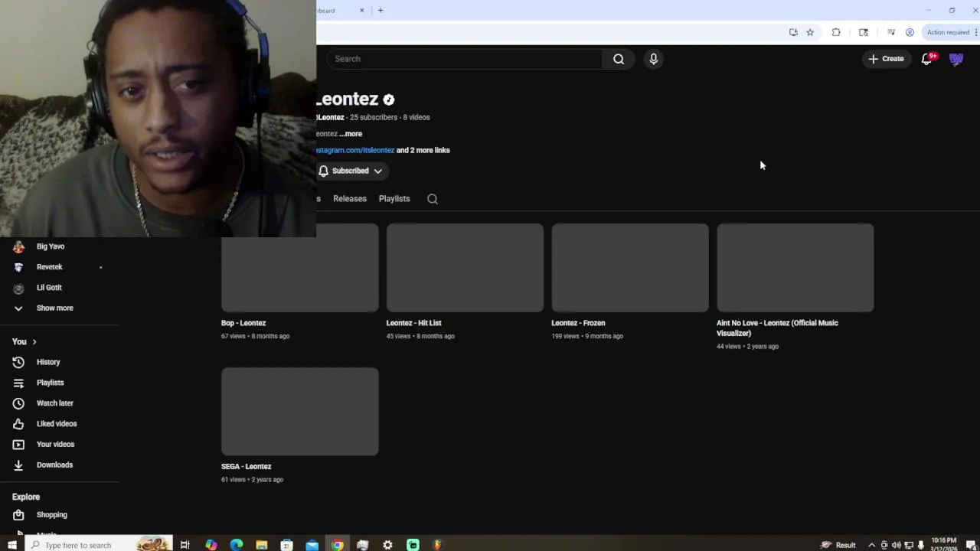Viewport: 980px width, 551px height.
Task: Open File Explorer from taskbar
Action: [x=261, y=545]
